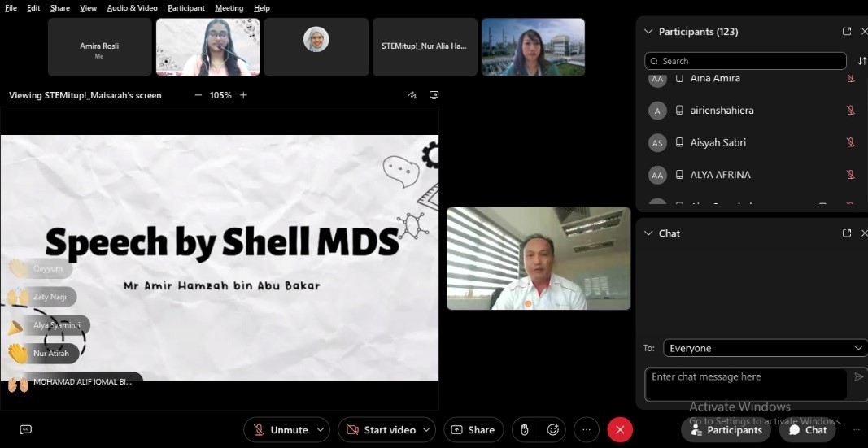Open audio options arrow beside Unmute
868x448 pixels.
(x=321, y=430)
